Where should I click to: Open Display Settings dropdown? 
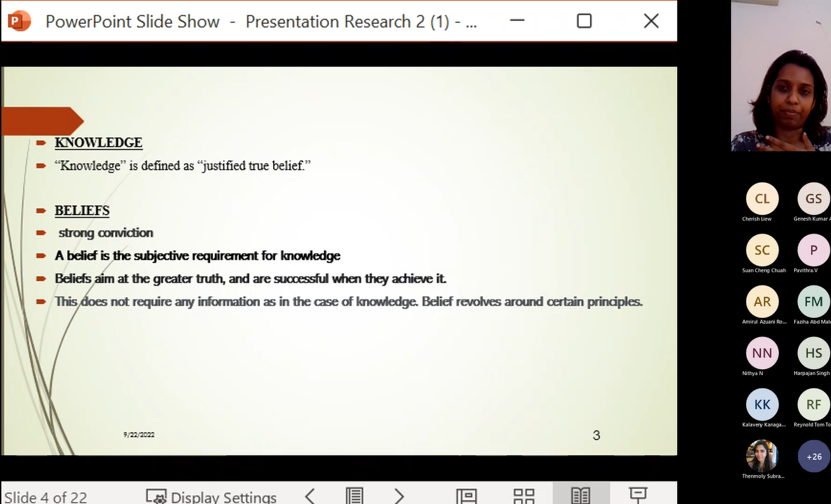coord(212,497)
